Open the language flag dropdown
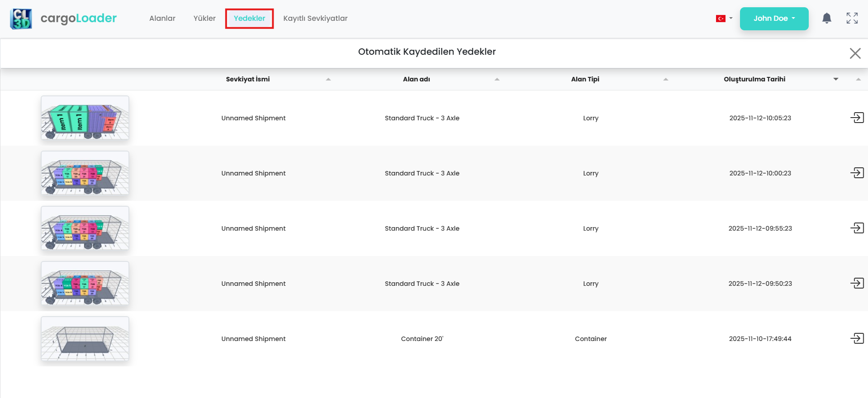The width and height of the screenshot is (868, 398). [724, 19]
